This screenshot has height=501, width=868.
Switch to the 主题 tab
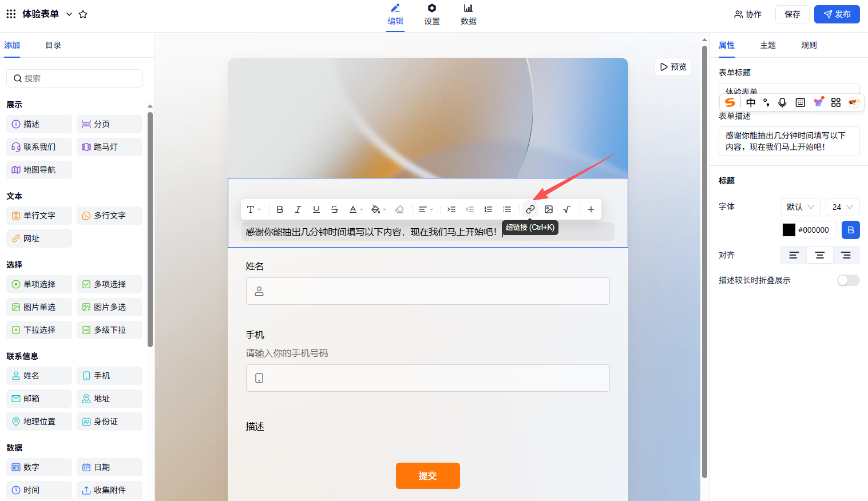tap(768, 45)
